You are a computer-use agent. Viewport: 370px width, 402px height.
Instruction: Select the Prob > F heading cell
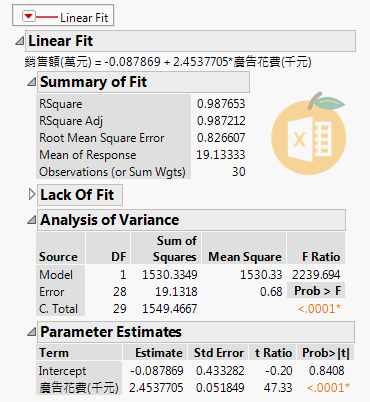(316, 291)
